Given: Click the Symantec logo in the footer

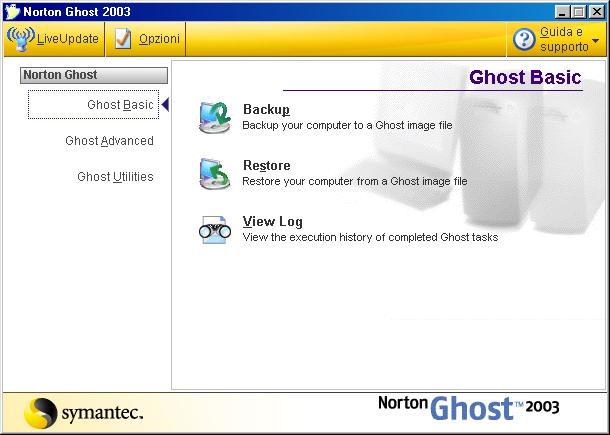Looking at the screenshot, I should 84,413.
